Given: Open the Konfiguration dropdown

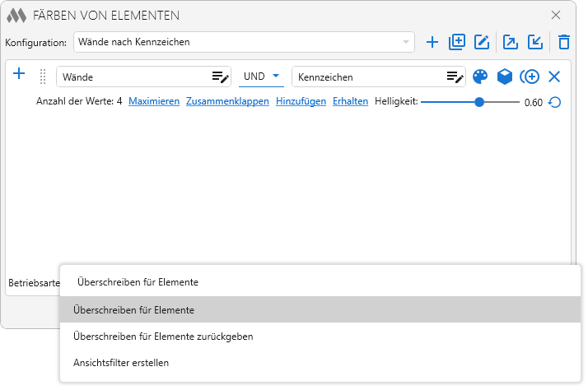Looking at the screenshot, I should [244, 42].
